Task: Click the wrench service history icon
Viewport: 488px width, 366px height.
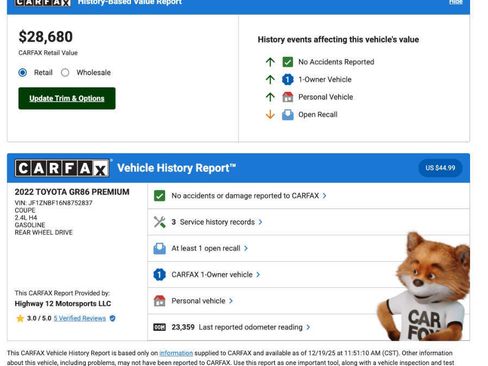Action: (159, 222)
